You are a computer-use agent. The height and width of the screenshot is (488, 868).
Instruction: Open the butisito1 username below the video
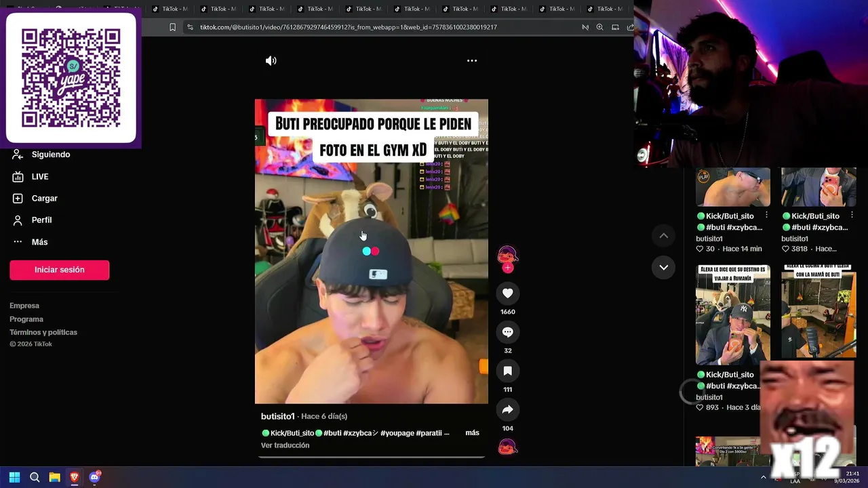(x=277, y=416)
